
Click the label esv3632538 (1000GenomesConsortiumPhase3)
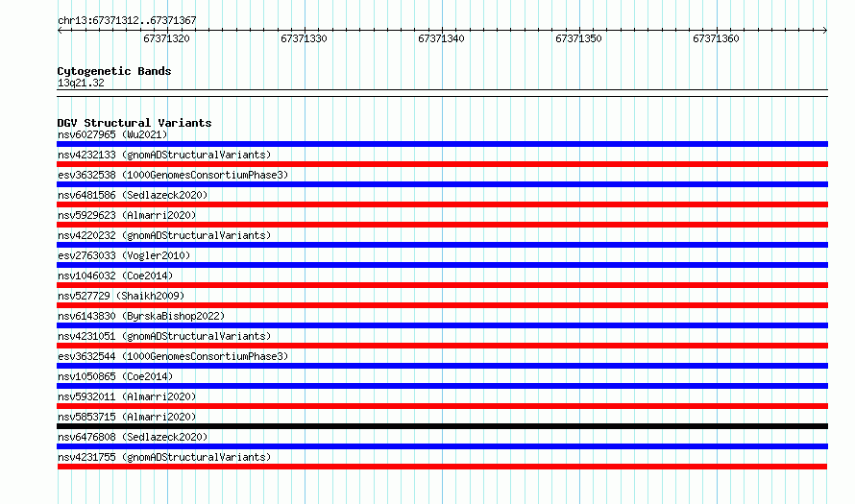click(173, 175)
